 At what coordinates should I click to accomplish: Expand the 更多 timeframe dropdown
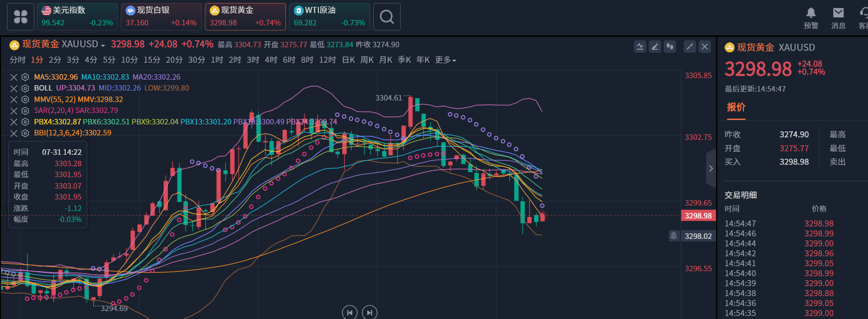tap(445, 60)
